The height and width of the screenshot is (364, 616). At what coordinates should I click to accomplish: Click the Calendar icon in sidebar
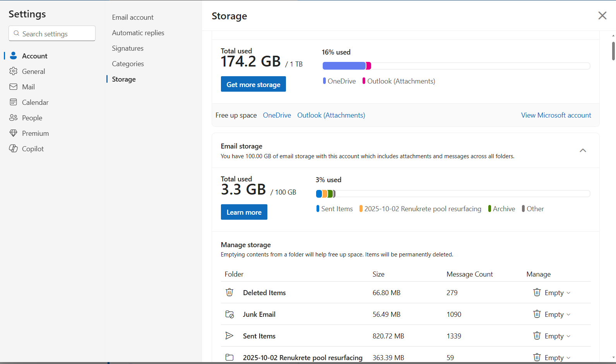point(14,102)
